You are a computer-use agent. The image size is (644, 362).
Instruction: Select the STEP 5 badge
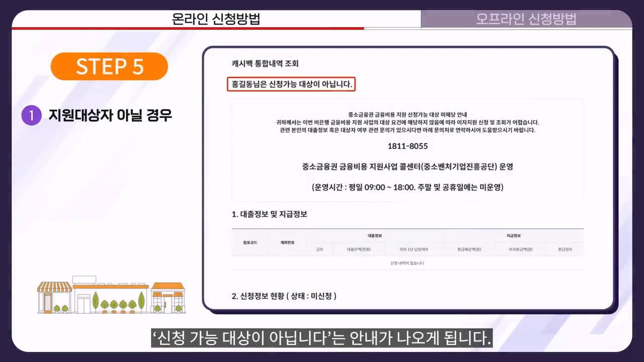pos(109,66)
